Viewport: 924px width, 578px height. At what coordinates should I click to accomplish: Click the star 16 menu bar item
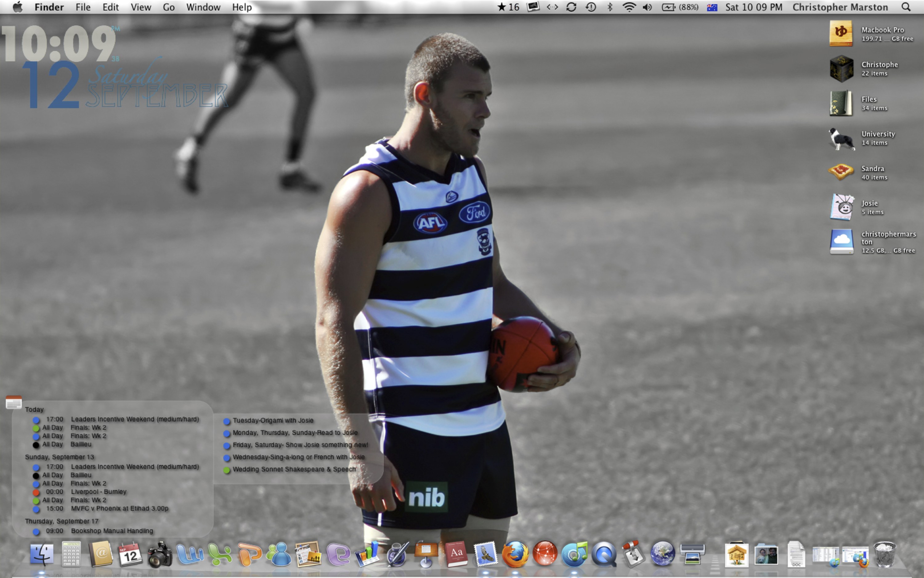pos(508,7)
